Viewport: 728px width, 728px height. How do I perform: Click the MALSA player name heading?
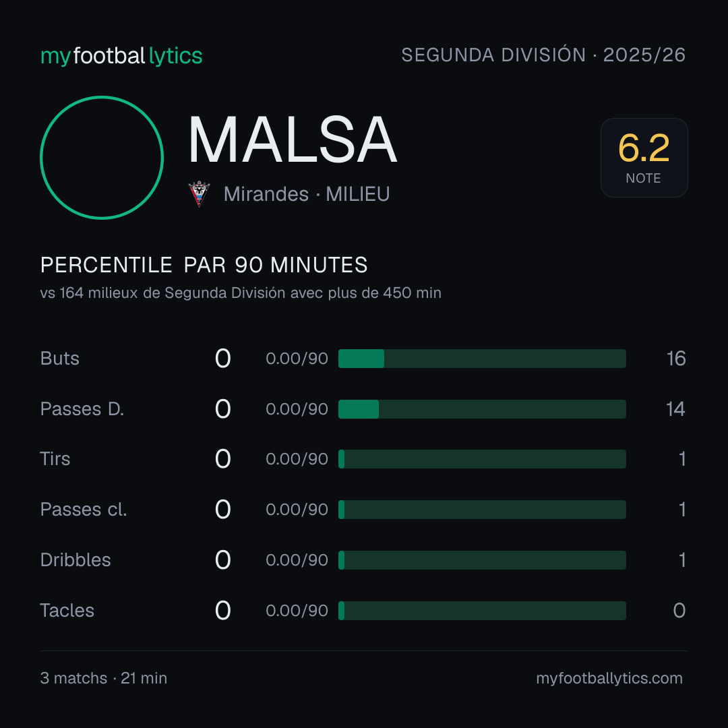tap(293, 140)
